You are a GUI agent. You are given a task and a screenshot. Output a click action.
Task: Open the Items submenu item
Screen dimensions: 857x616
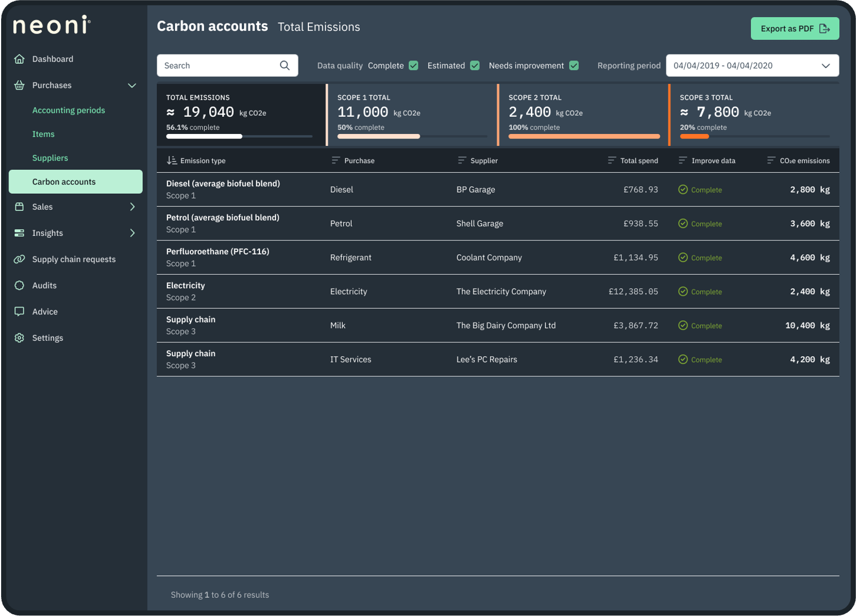tap(43, 134)
